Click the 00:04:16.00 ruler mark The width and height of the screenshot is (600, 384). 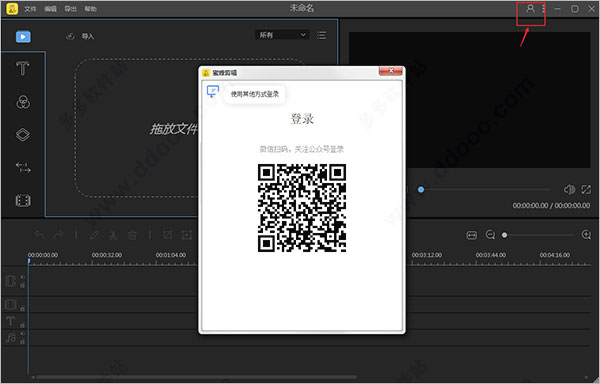555,255
